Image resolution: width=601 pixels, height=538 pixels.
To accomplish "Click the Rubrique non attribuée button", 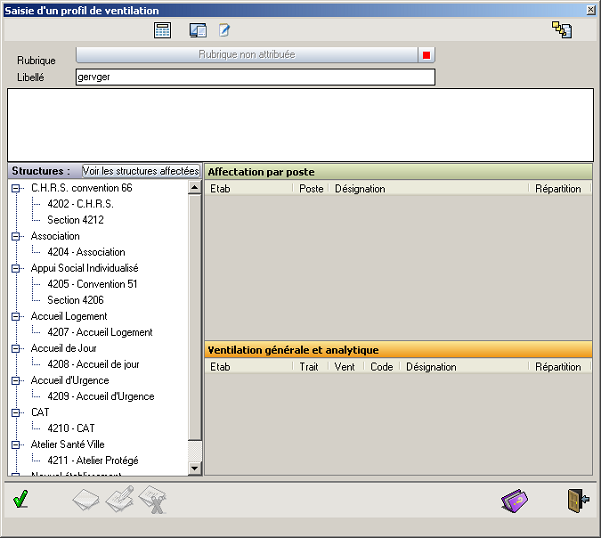I will tap(246, 55).
